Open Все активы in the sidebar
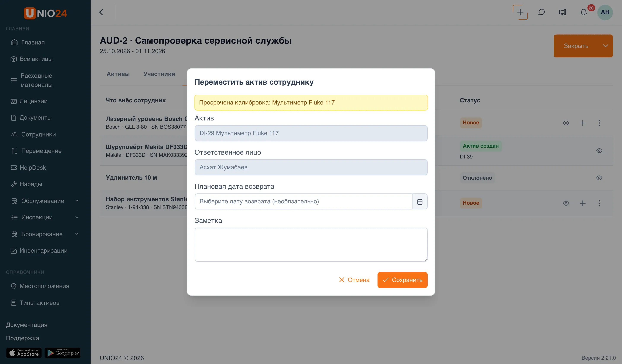The height and width of the screenshot is (364, 622). (x=31, y=59)
